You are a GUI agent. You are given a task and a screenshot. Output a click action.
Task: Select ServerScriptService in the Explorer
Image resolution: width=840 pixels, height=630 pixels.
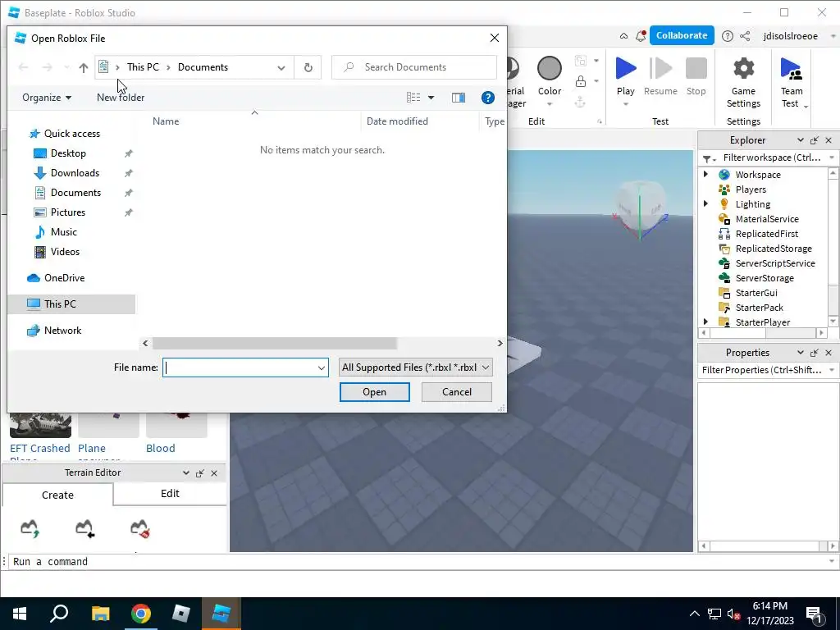774,263
